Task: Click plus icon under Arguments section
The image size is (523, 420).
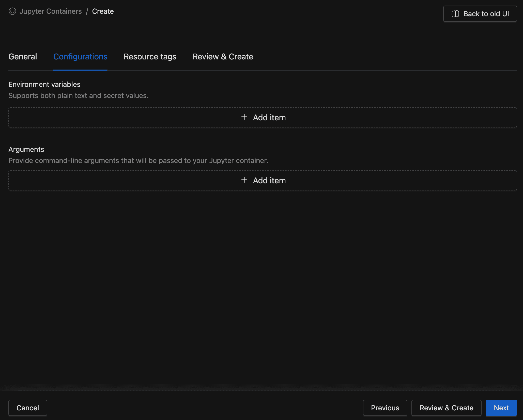Action: [x=244, y=180]
